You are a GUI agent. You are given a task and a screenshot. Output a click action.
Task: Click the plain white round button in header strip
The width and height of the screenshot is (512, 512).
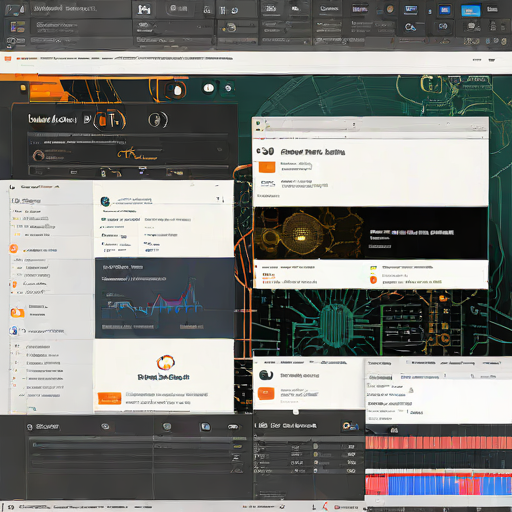point(209,88)
